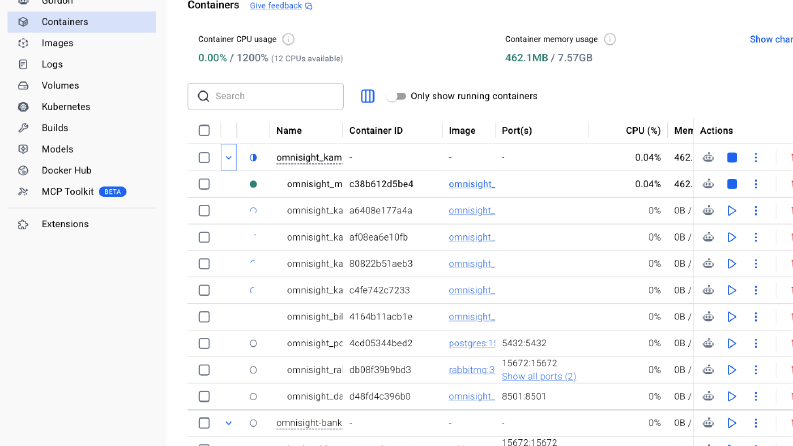The height and width of the screenshot is (446, 793).
Task: Collapse the omnisight_kam group chevron
Action: point(229,158)
